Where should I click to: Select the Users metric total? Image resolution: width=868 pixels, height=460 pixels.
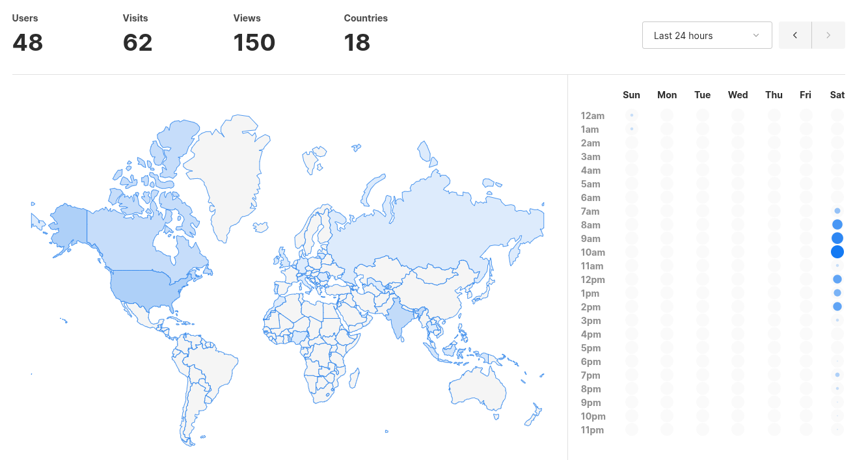(27, 42)
